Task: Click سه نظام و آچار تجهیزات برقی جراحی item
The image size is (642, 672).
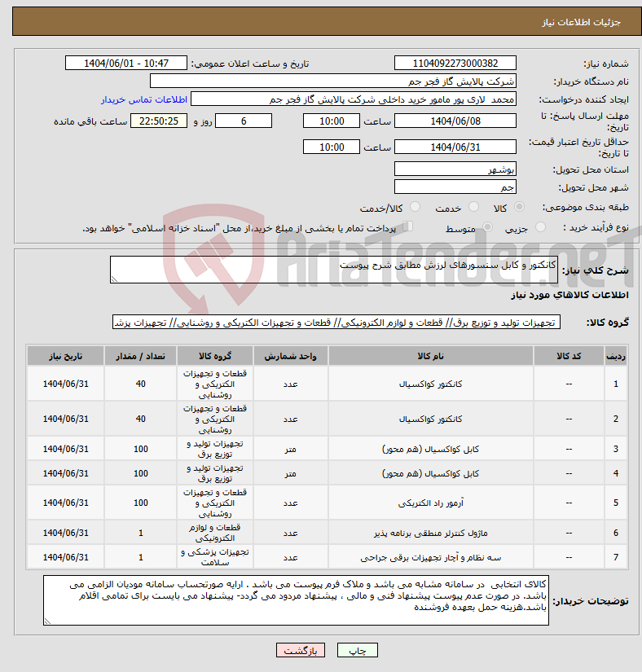Action: [x=431, y=557]
